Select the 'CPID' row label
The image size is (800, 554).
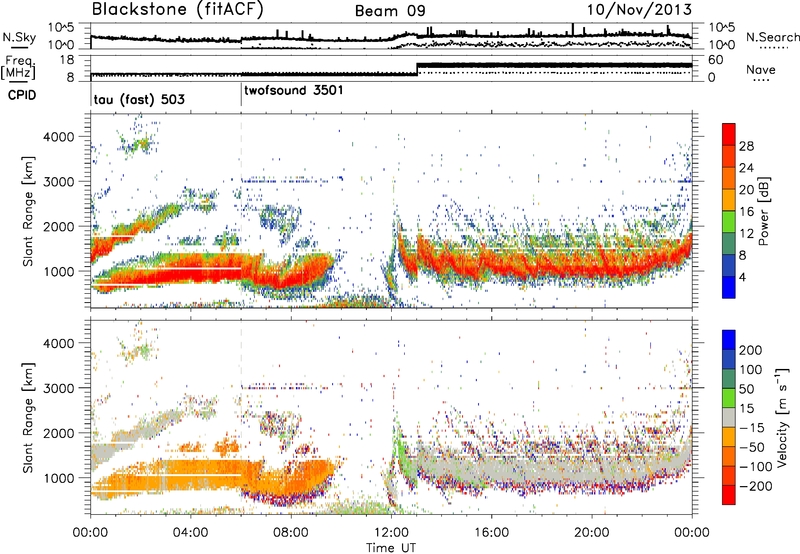coord(22,95)
